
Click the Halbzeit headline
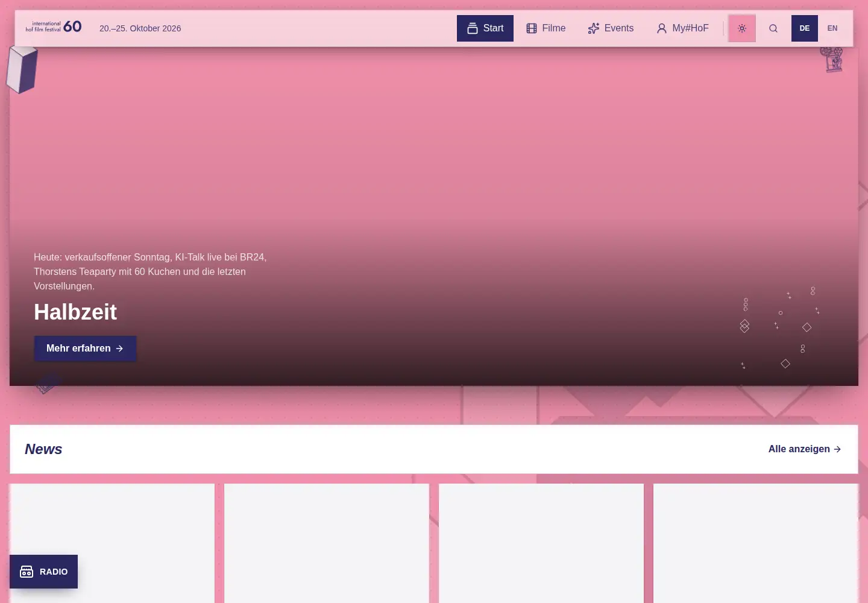click(75, 312)
